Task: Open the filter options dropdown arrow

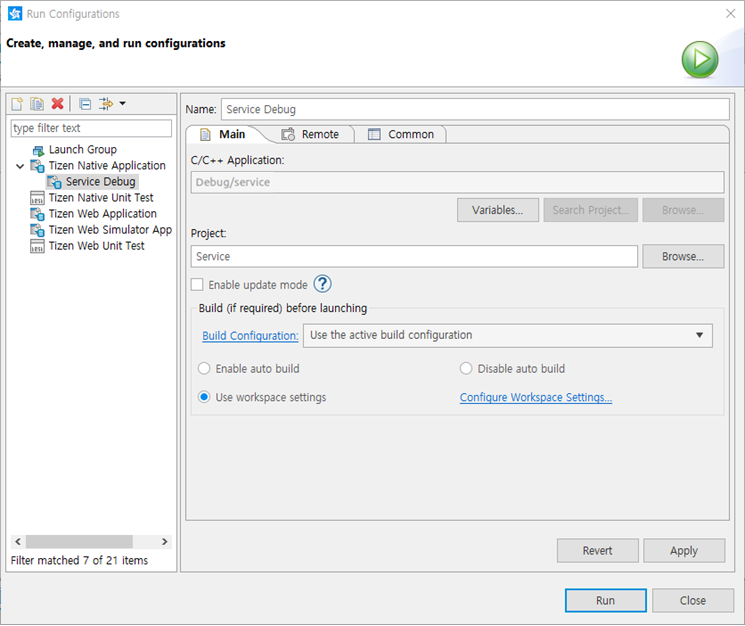Action: pos(122,104)
